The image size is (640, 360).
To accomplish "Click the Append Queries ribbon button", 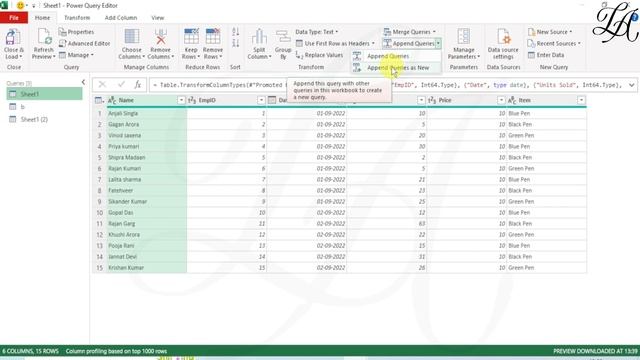I will [409, 43].
